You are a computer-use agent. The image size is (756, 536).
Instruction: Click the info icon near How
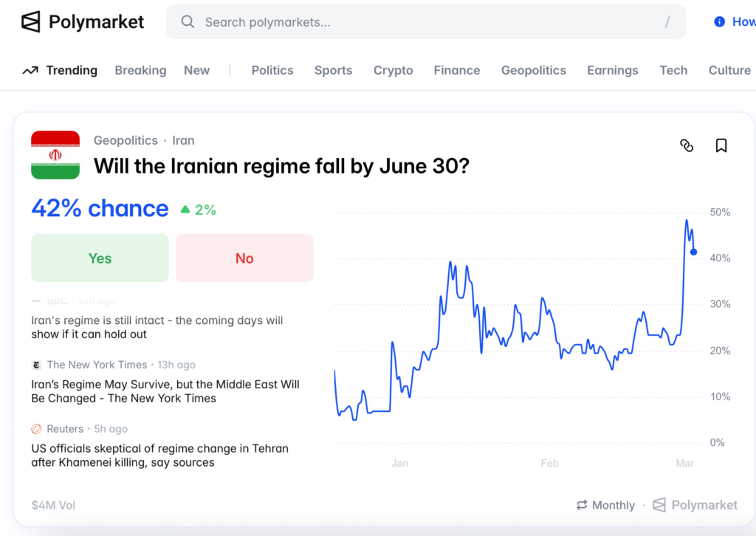coord(719,22)
